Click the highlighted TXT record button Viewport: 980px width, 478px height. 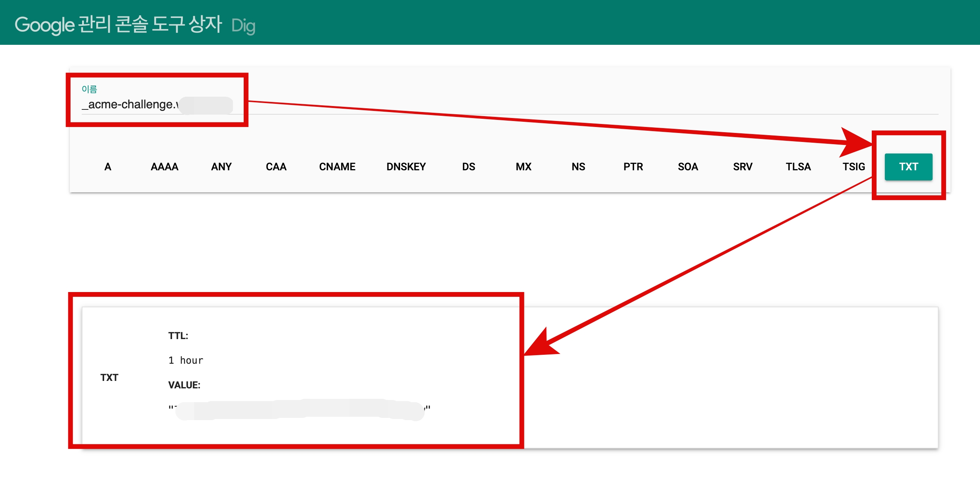(908, 167)
